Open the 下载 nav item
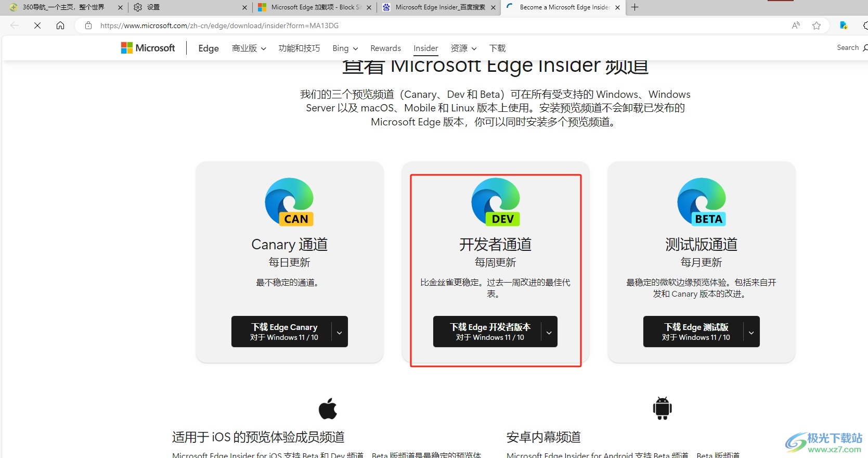 pyautogui.click(x=497, y=48)
